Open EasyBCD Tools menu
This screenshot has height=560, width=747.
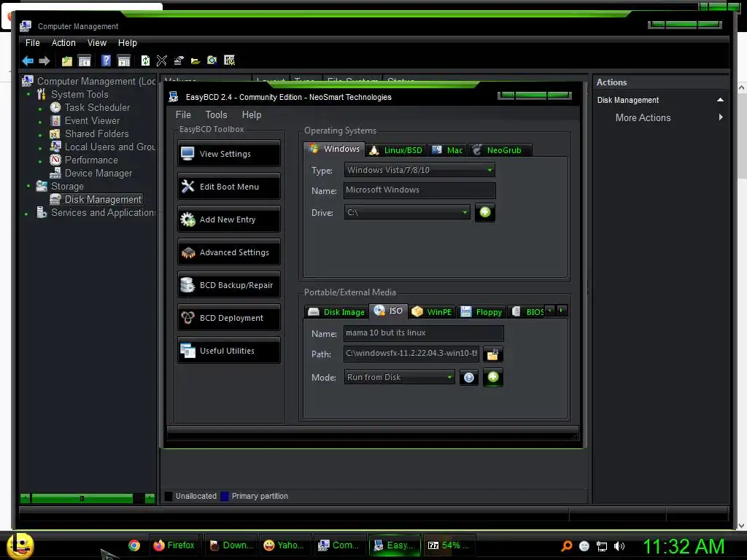(x=216, y=114)
